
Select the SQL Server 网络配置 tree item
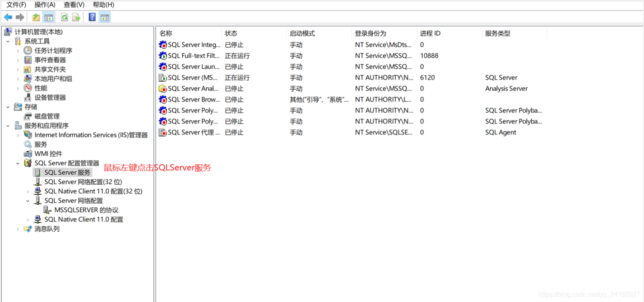tap(74, 200)
